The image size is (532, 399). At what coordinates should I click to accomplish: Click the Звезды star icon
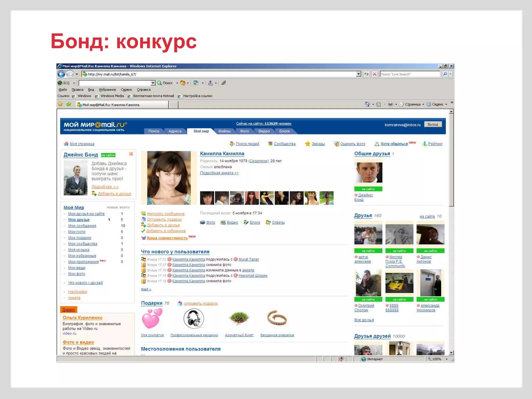point(308,144)
